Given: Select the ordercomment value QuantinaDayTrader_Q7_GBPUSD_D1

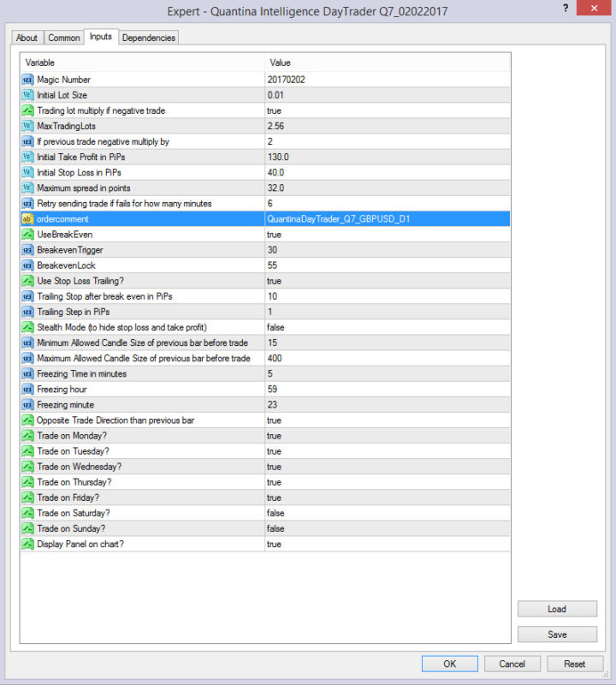Looking at the screenshot, I should (x=339, y=219).
